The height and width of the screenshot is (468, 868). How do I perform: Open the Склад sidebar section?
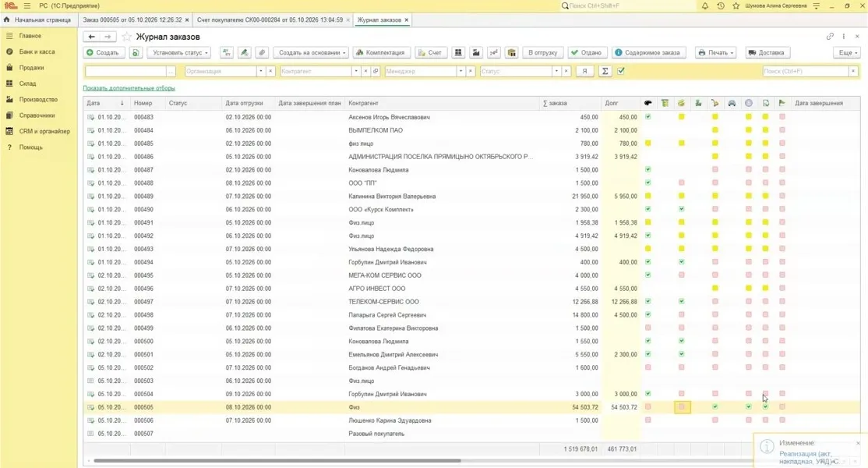[x=27, y=83]
